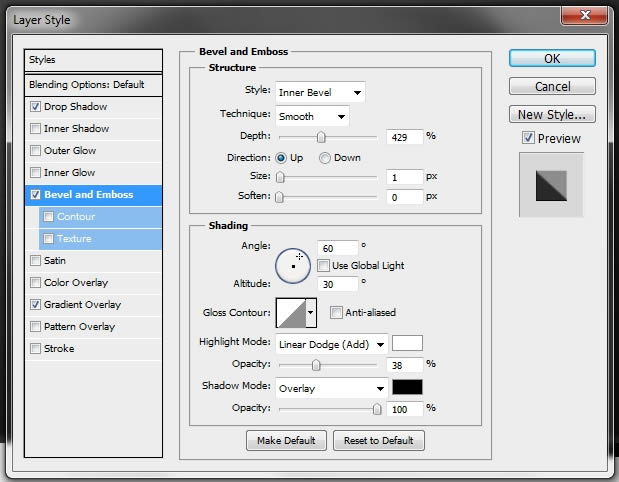Open the Drop Shadow settings label
Image resolution: width=619 pixels, height=482 pixels.
click(x=75, y=107)
